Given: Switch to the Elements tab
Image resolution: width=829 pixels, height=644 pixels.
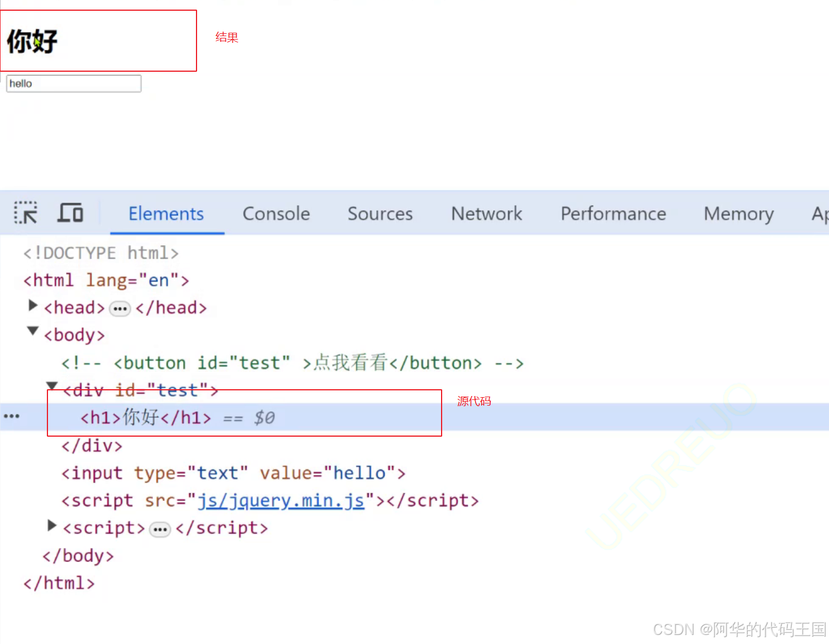Looking at the screenshot, I should 166,214.
